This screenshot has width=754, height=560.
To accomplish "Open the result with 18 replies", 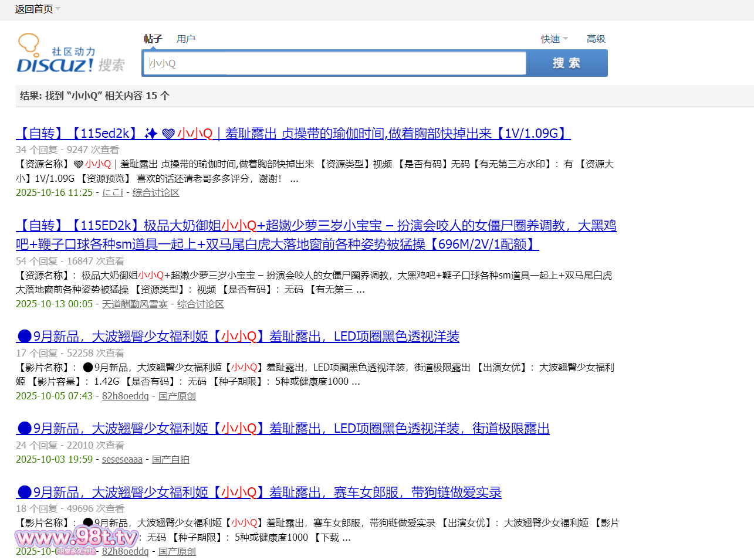I will [x=259, y=493].
